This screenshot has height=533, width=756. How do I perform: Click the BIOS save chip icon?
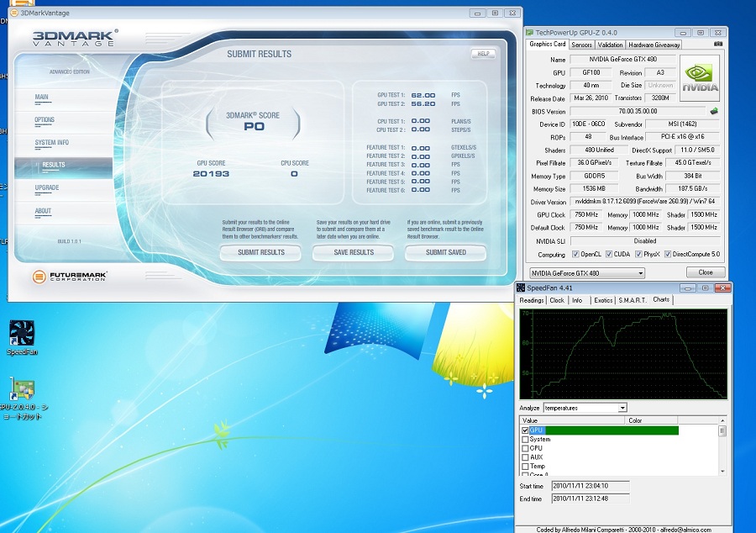[714, 111]
